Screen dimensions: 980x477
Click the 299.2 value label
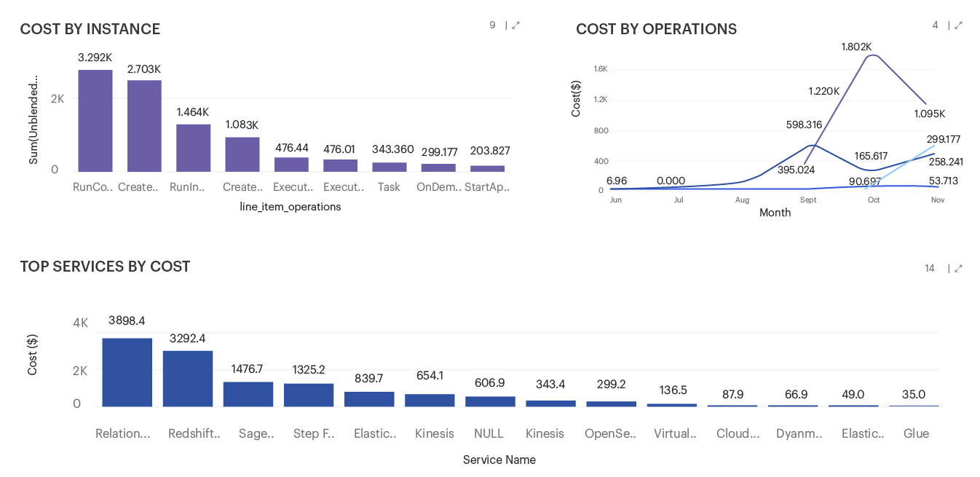click(611, 385)
